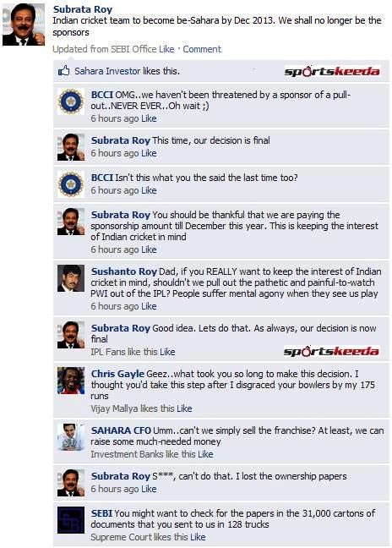Image resolution: width=392 pixels, height=548 pixels.
Task: Click Comment link under the main post
Action: (202, 49)
